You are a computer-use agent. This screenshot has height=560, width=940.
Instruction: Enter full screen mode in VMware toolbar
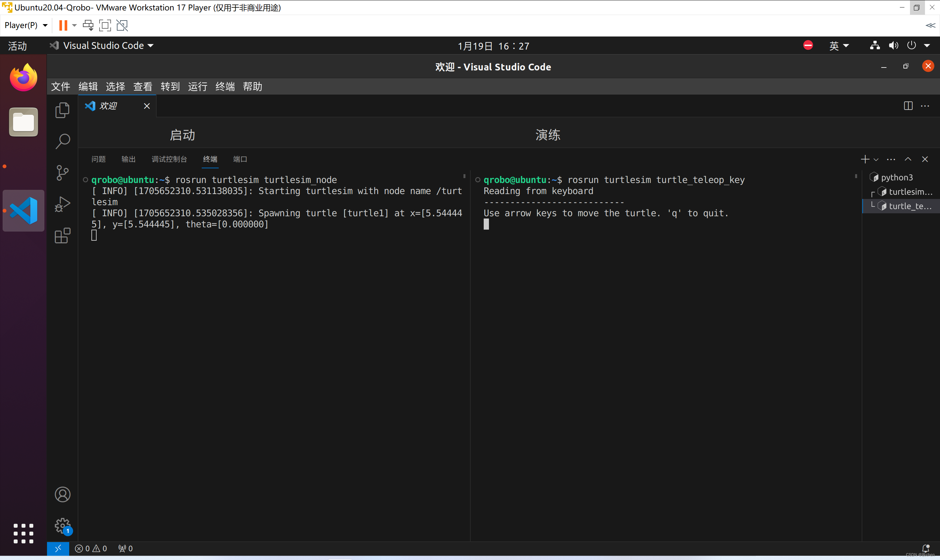tap(105, 25)
